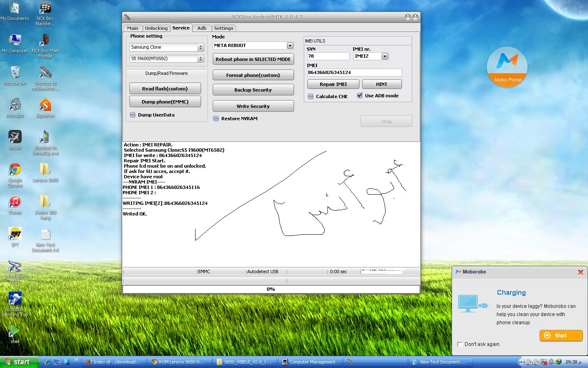
Task: Select the Service tab
Action: click(x=181, y=28)
